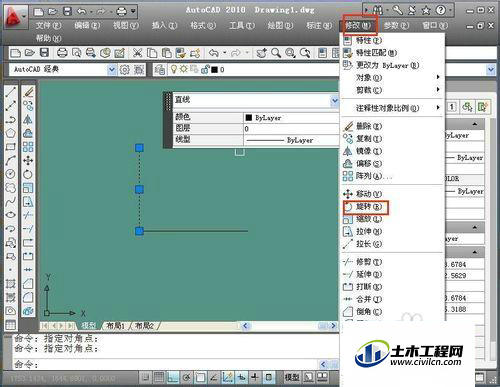Select the Spline draw tool
The width and height of the screenshot is (500, 387).
(11, 201)
